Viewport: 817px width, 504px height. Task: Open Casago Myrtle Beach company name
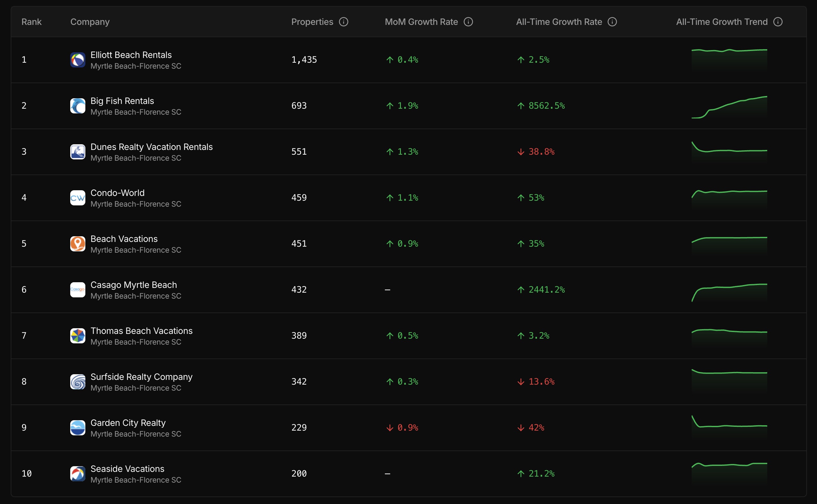pos(134,285)
